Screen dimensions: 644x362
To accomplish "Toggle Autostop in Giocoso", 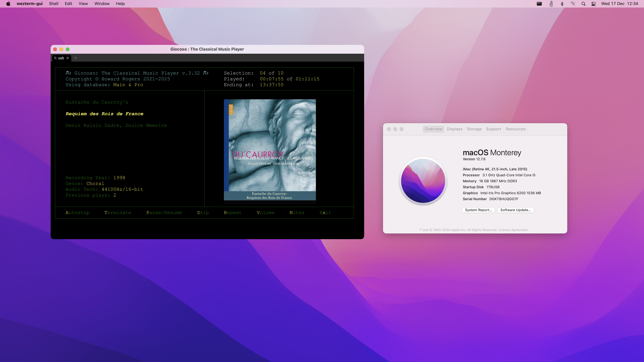I will (77, 213).
